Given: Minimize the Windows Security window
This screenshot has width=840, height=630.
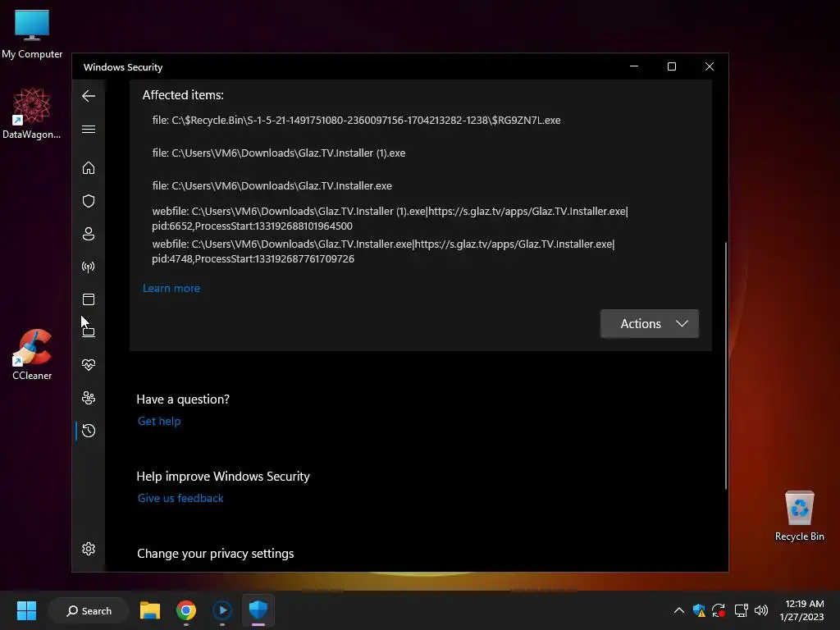Looking at the screenshot, I should click(x=634, y=66).
